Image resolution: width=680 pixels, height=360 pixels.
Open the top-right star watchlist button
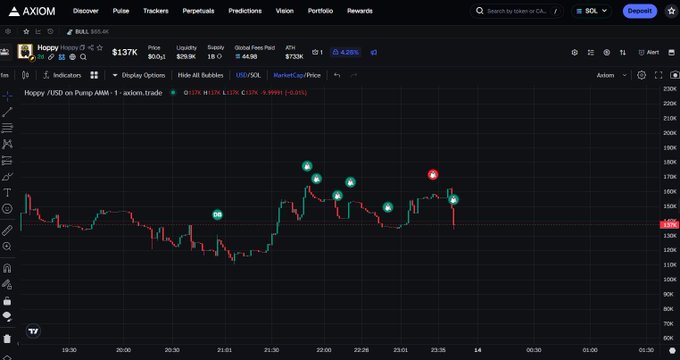coord(672,11)
